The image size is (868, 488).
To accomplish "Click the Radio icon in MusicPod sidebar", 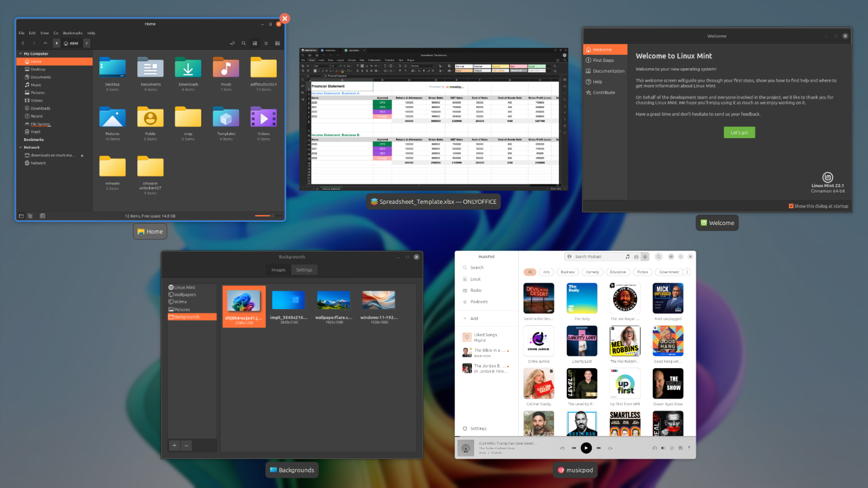I will 465,291.
